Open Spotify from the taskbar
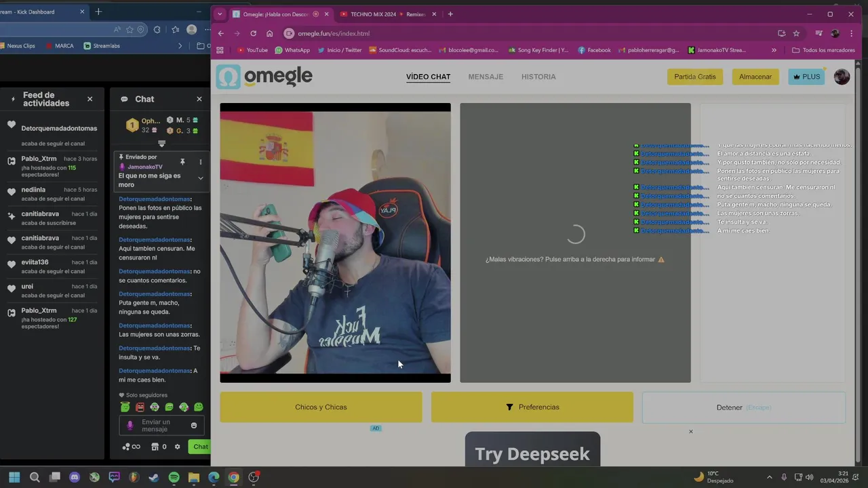 (x=174, y=477)
